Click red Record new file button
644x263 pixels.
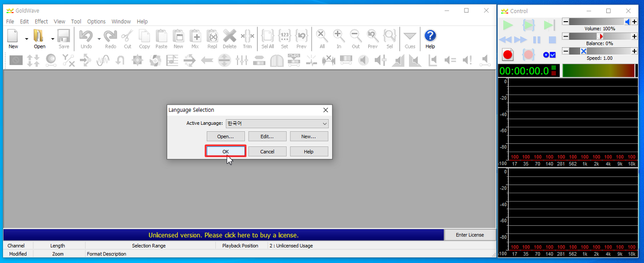(508, 55)
